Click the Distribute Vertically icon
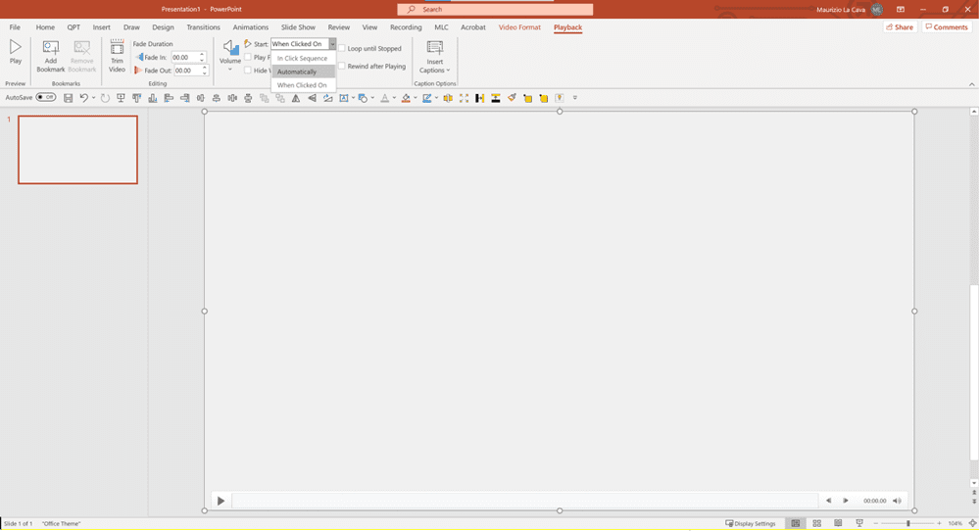This screenshot has width=980, height=531. [x=248, y=98]
